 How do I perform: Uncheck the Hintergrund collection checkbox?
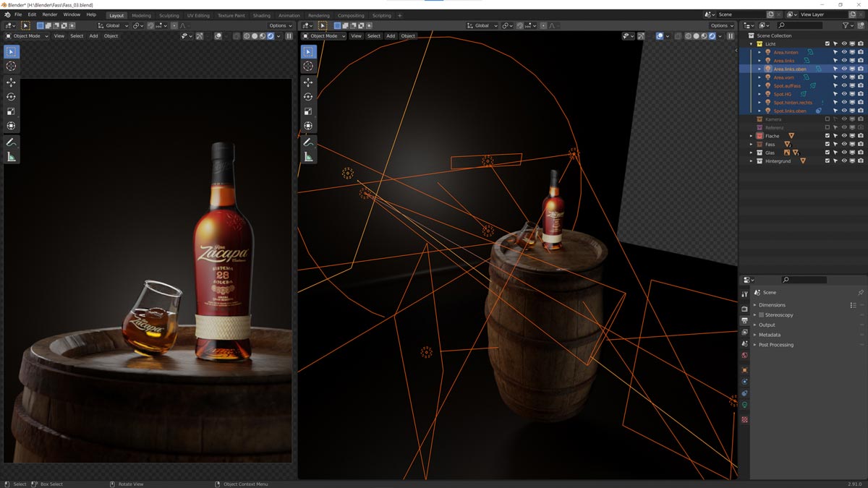(827, 160)
